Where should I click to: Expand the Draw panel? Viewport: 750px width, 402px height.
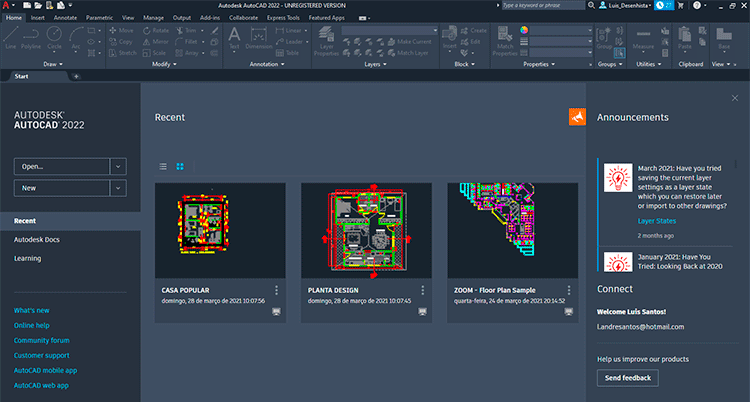(x=53, y=64)
